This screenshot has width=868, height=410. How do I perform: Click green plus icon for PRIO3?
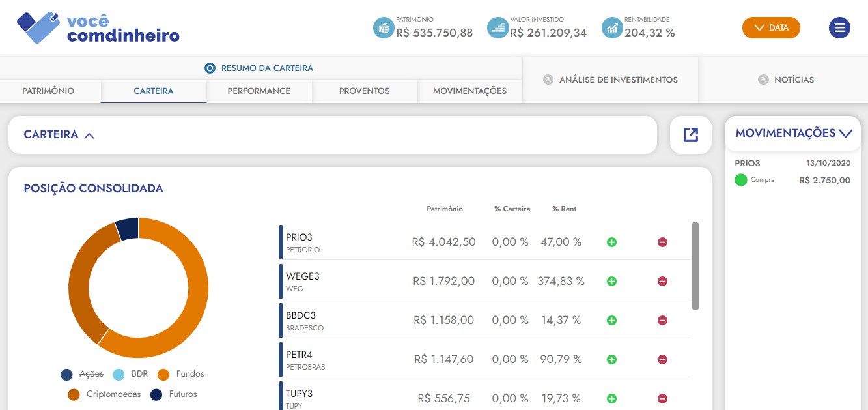tap(611, 242)
